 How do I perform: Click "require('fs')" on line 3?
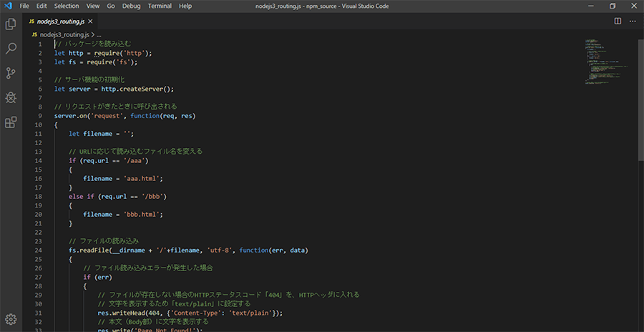coord(110,62)
